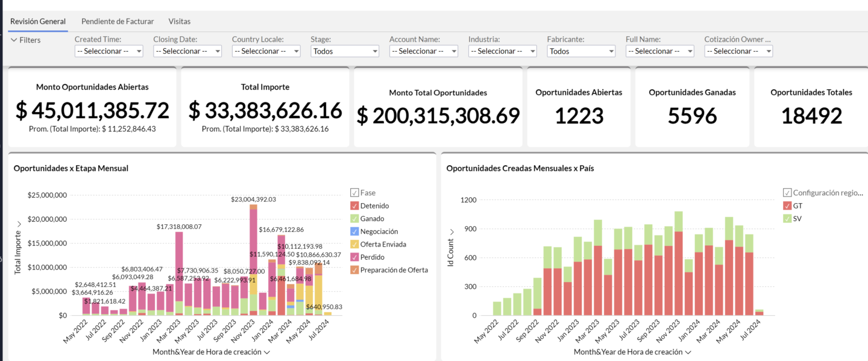Toggle the Ganado legend checkbox
Screen dimensions: 868x361
click(354, 219)
